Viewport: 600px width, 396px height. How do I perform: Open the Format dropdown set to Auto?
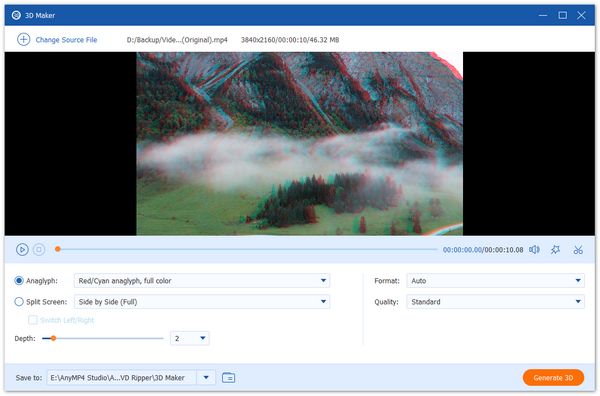click(496, 281)
